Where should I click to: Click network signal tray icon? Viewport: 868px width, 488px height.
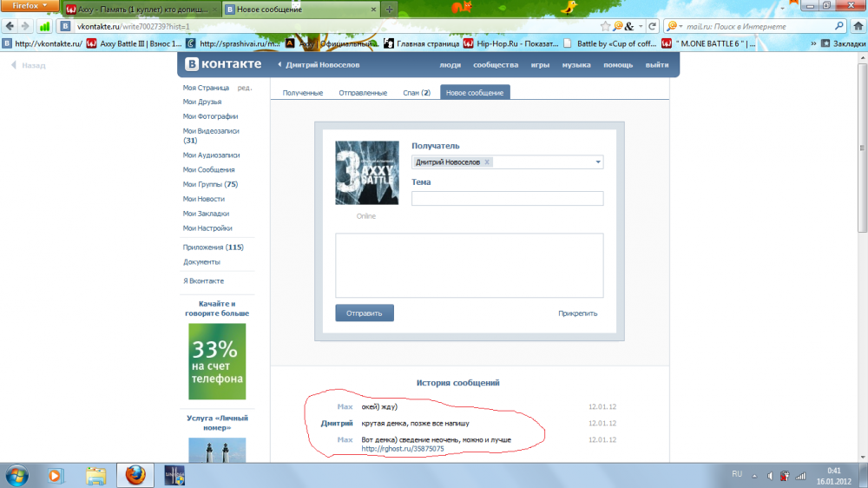point(800,476)
